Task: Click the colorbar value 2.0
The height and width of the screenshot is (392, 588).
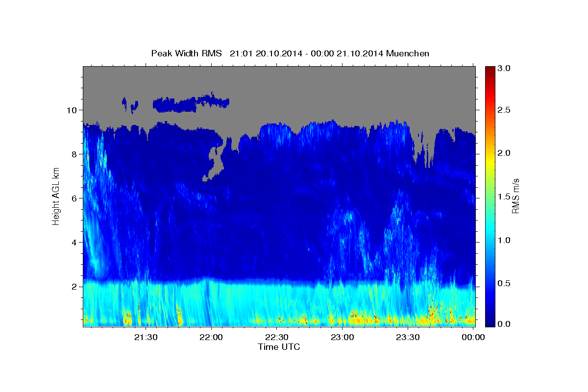Action: click(505, 153)
